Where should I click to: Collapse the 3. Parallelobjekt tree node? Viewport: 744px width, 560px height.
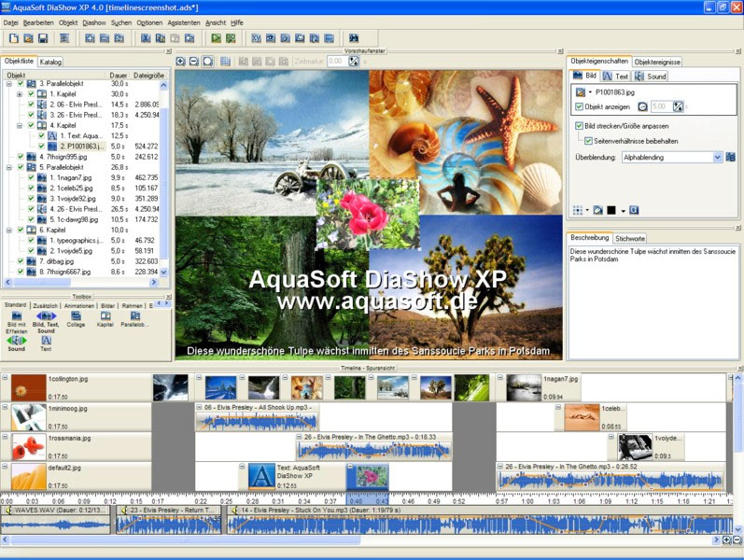(x=8, y=84)
